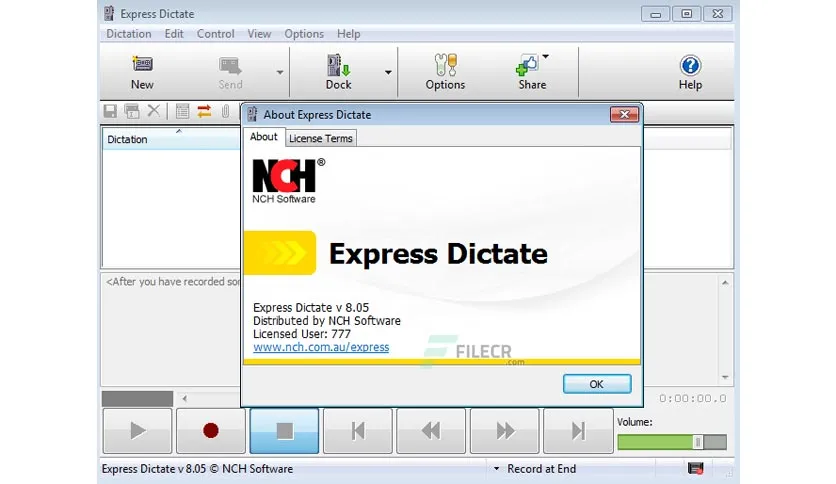Click the save-as template icon in small toolbar
Image resolution: width=836 pixels, height=484 pixels.
click(x=132, y=111)
